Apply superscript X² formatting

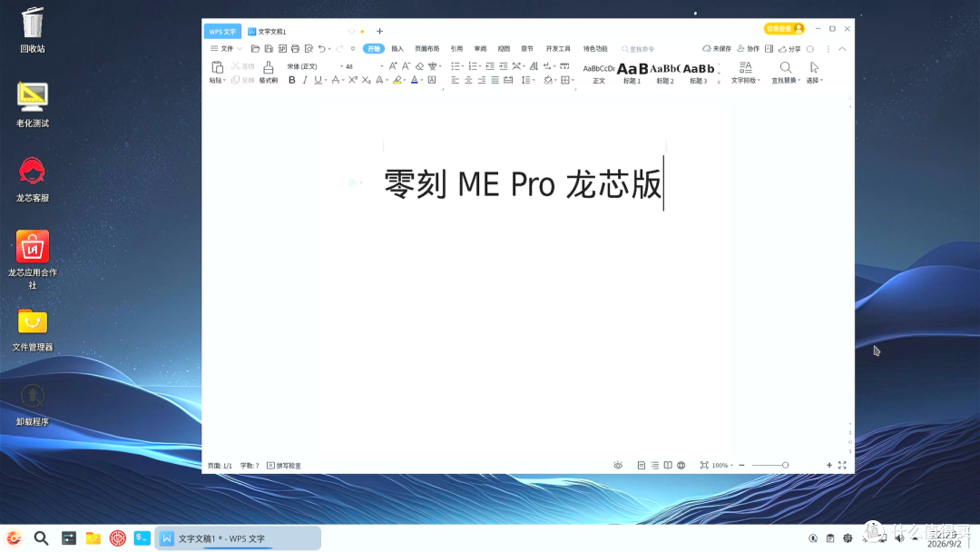coord(353,80)
